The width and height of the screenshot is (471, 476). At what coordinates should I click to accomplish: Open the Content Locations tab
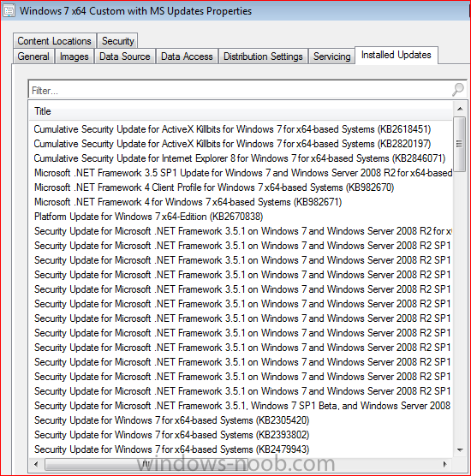[54, 41]
